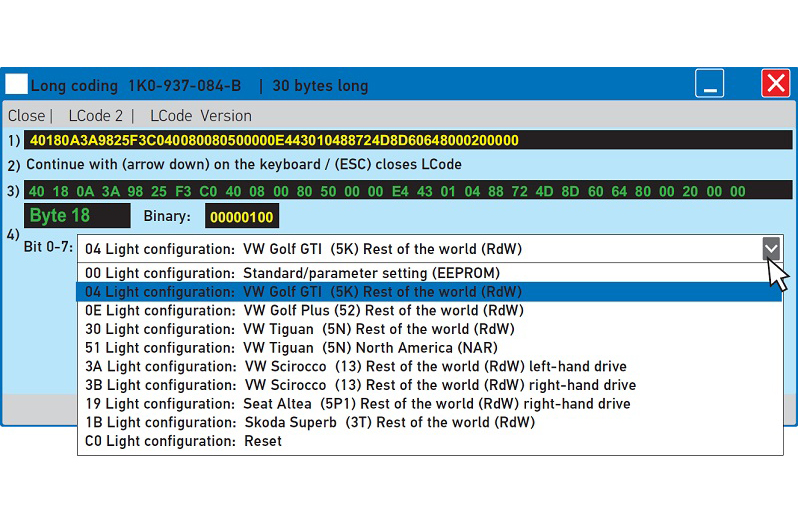
Task: Minimize the Long coding window
Action: click(710, 84)
